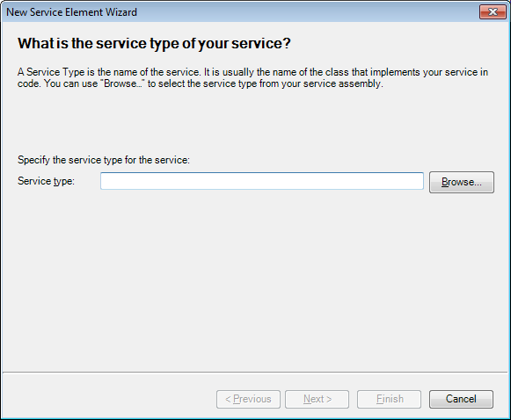The image size is (511, 420).
Task: Click the 'Specify the service type' instruction text
Action: click(x=104, y=160)
